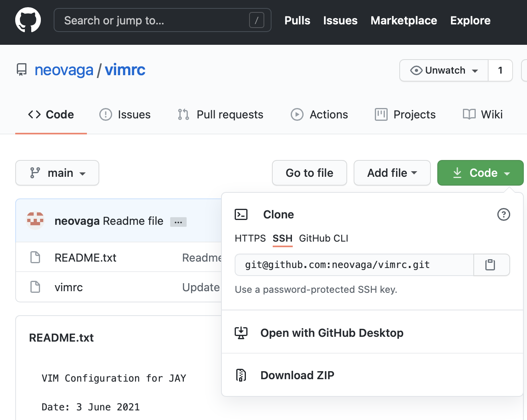Screen dimensions: 527x420
Task: Click the slash shortcut key icon in search
Action: [x=256, y=20]
